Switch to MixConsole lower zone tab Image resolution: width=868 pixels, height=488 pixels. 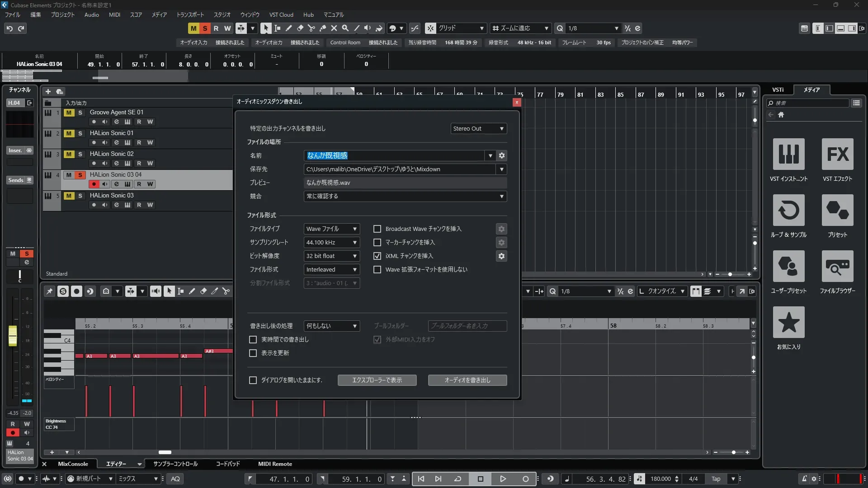coord(73,464)
